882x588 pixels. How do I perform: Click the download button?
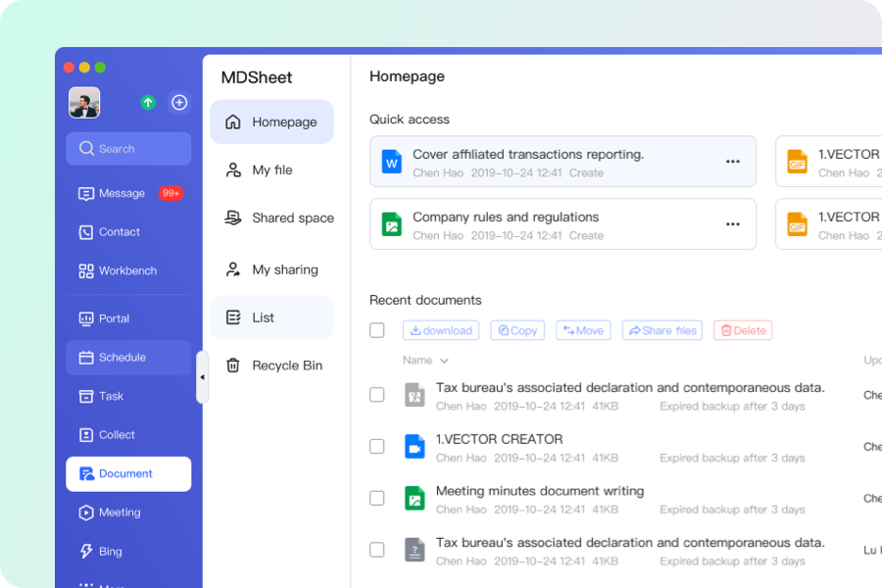(441, 330)
